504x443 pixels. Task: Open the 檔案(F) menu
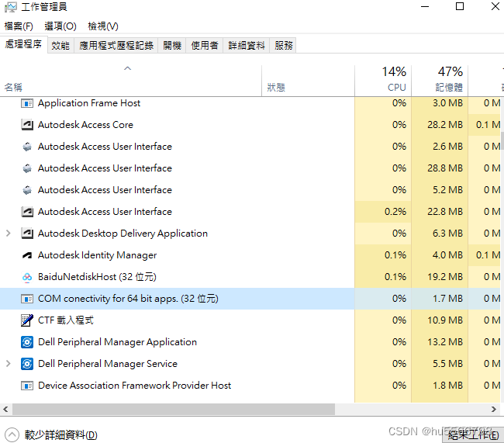pos(19,26)
